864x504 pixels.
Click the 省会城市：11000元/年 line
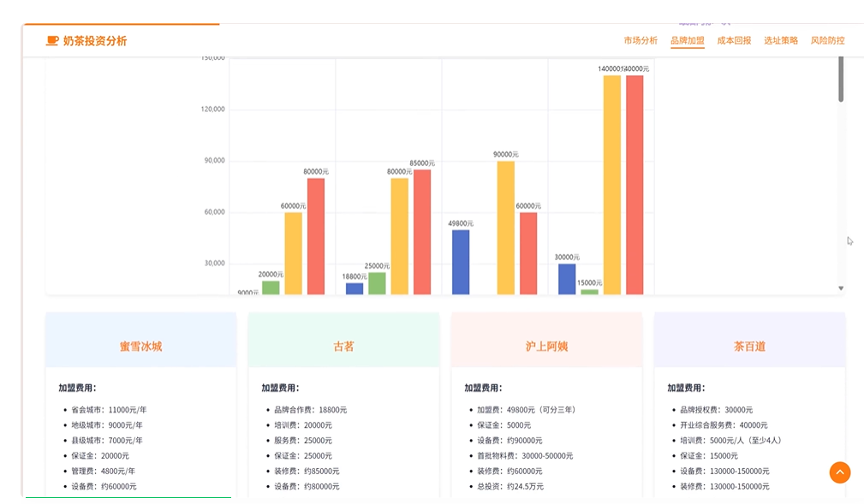click(x=109, y=410)
